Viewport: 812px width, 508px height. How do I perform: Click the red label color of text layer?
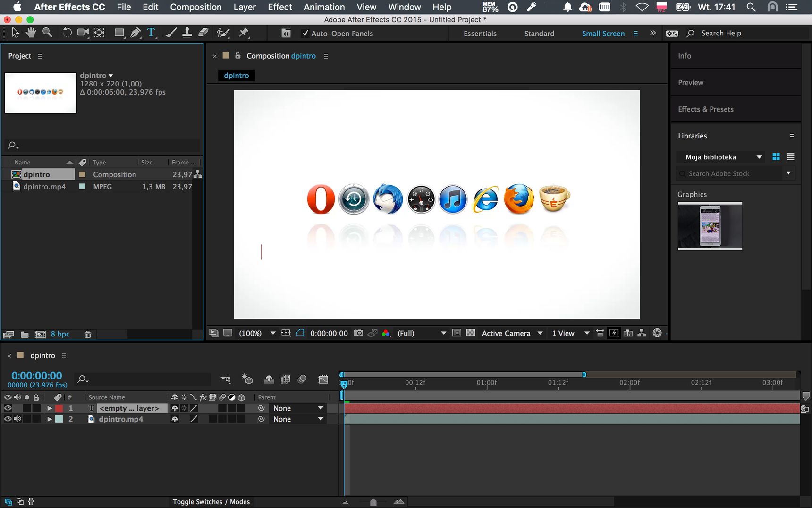click(59, 408)
